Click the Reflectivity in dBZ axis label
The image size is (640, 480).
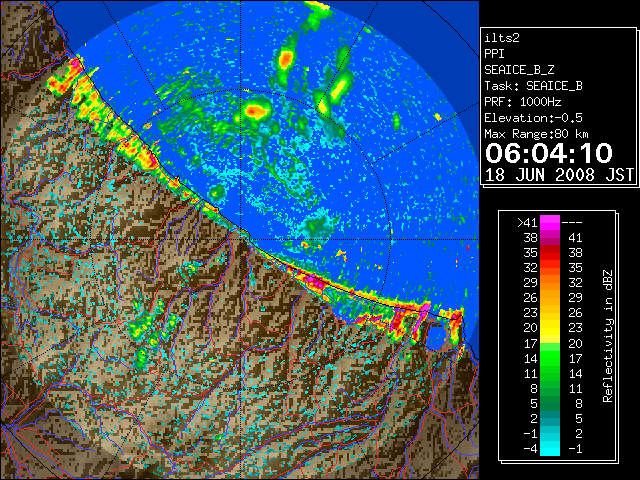click(608, 336)
